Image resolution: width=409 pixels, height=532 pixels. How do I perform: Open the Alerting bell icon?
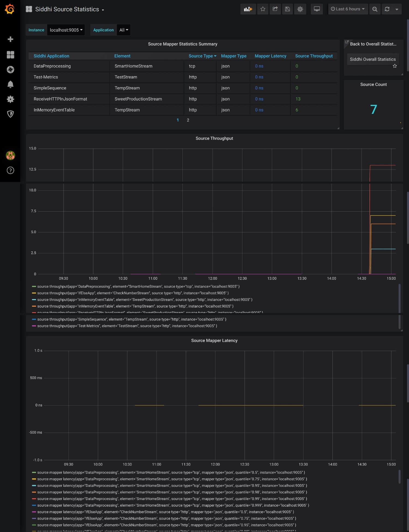tap(10, 84)
